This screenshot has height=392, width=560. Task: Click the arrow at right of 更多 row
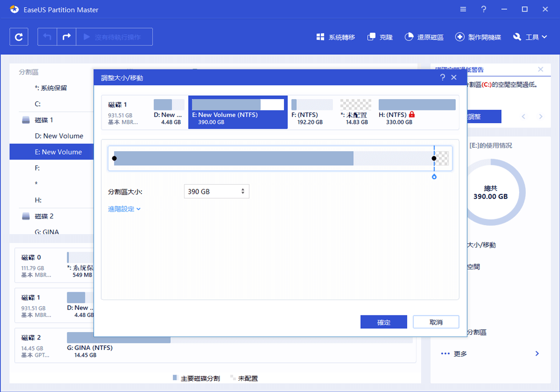[x=537, y=353]
